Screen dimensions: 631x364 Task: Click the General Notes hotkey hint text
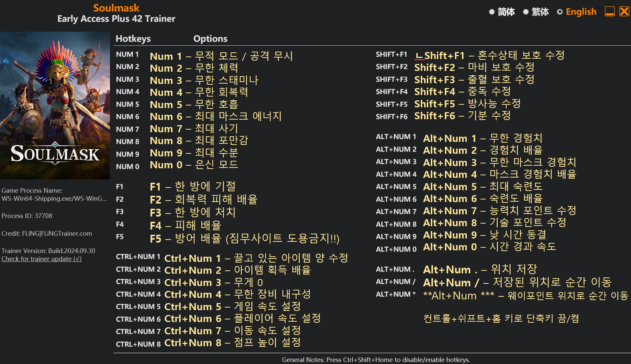tap(376, 360)
